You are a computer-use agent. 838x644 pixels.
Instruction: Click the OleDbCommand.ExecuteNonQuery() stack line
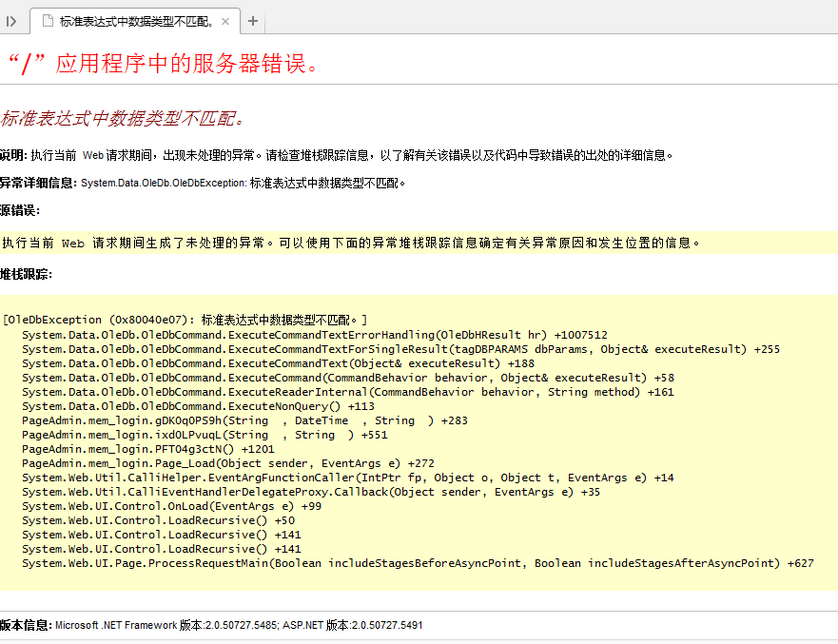pyautogui.click(x=198, y=406)
